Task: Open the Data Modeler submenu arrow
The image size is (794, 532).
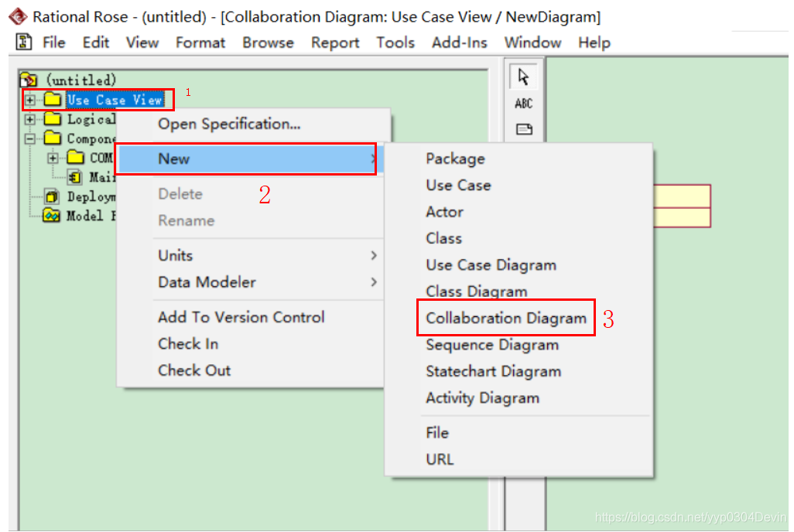Action: (x=374, y=282)
